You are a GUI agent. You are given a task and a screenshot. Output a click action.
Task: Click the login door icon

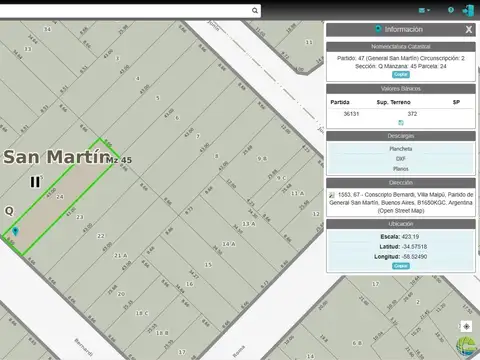[468, 10]
